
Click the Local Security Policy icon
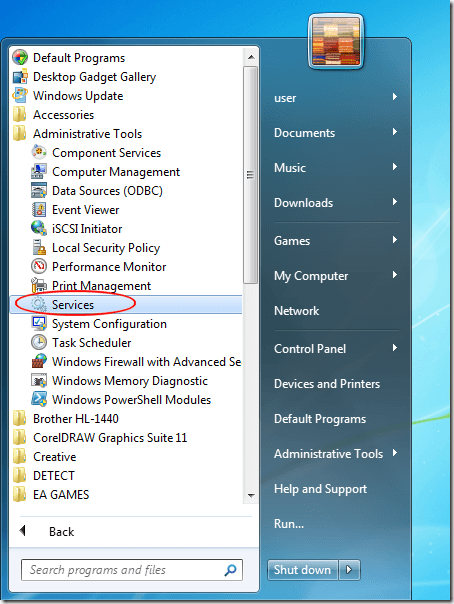pos(39,247)
